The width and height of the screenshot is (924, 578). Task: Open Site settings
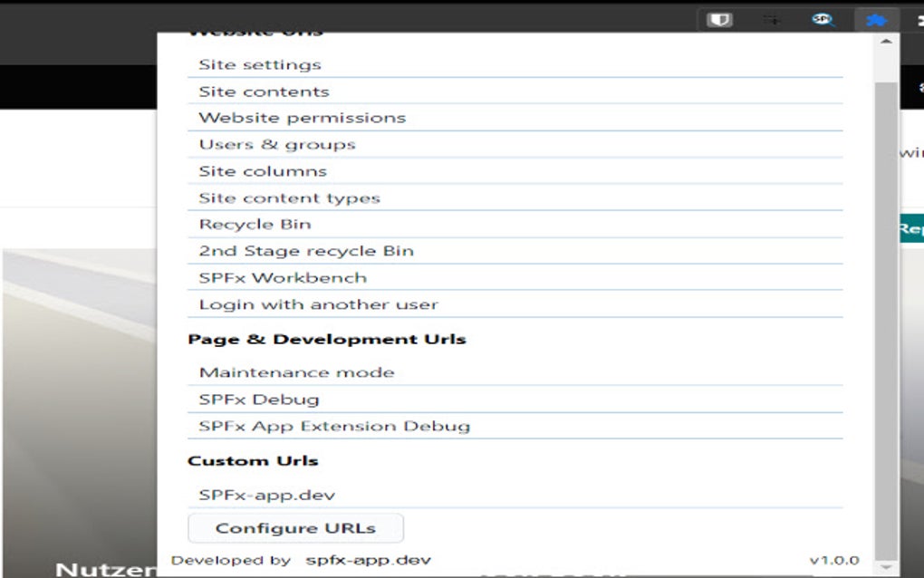click(x=260, y=63)
